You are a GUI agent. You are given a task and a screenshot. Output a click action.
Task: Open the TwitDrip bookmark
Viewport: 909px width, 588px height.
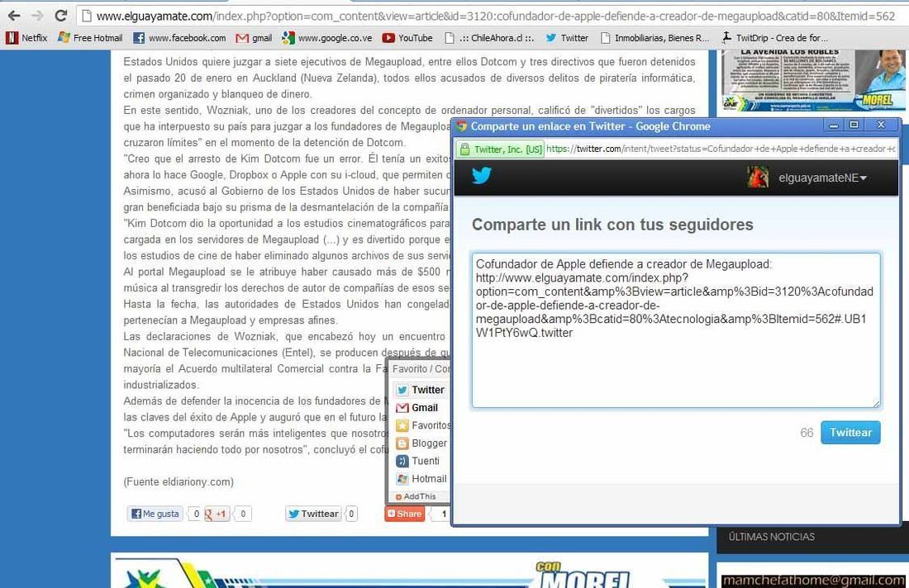pos(774,38)
